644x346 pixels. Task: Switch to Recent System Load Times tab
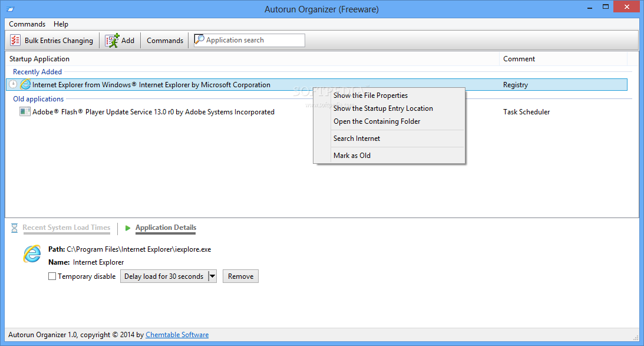point(67,228)
